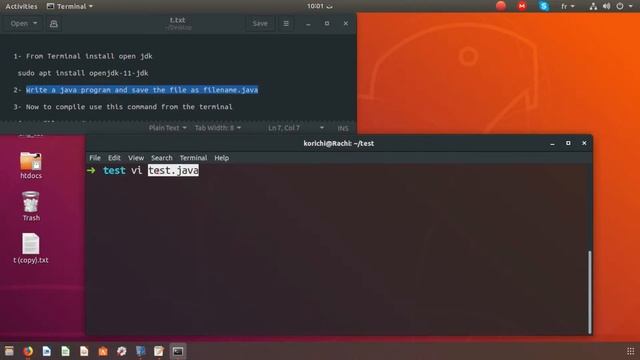This screenshot has width=640, height=360.
Task: Open gedit hamburger menu
Action: [286, 24]
